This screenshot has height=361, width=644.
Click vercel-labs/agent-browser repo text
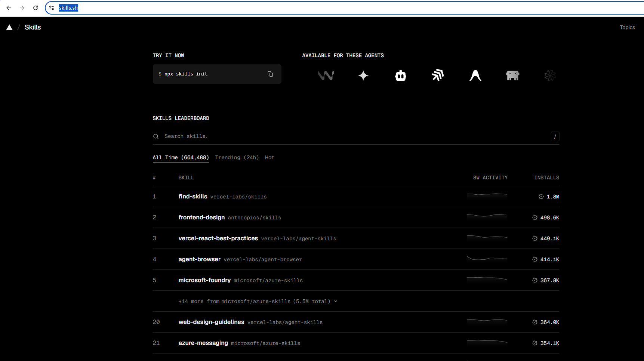coord(263,259)
